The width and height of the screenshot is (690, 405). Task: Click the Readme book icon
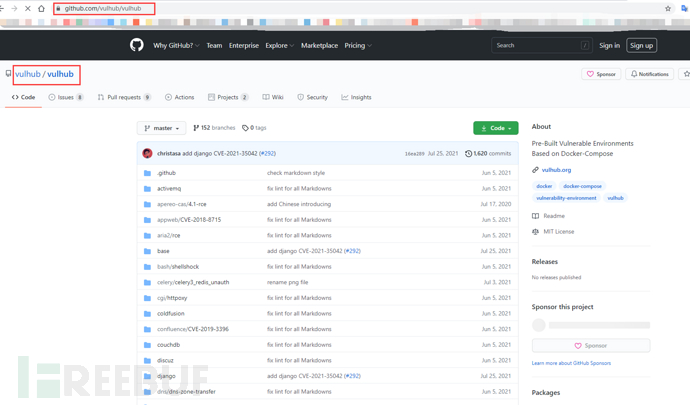535,216
